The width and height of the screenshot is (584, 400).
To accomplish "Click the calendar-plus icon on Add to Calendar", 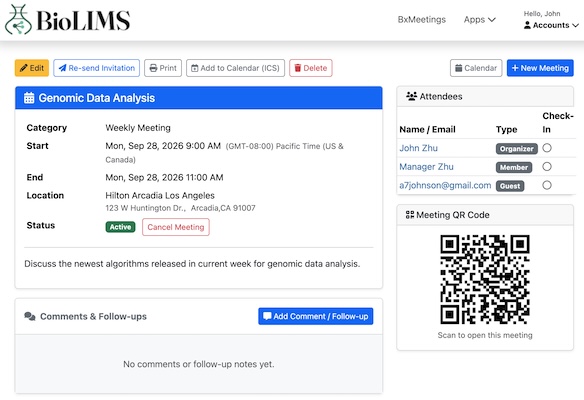I will point(194,68).
